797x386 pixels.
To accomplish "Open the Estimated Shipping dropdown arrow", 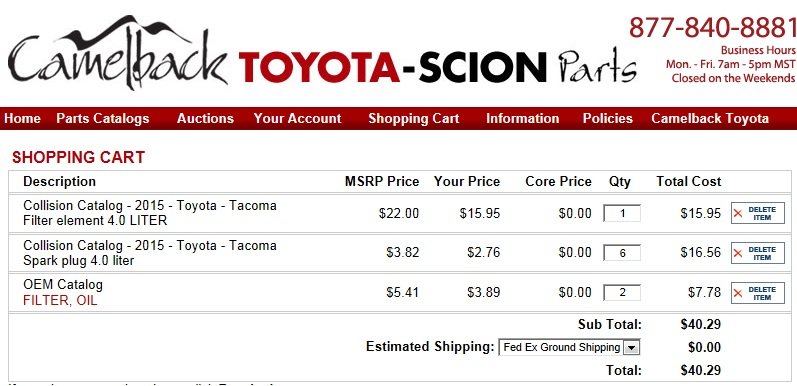I will (631, 348).
